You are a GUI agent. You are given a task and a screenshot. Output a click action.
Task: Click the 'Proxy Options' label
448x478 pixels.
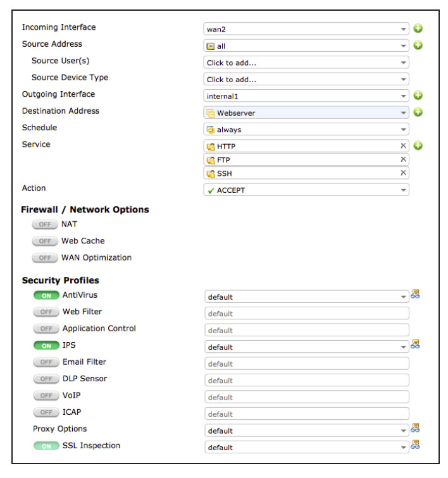[x=60, y=429]
